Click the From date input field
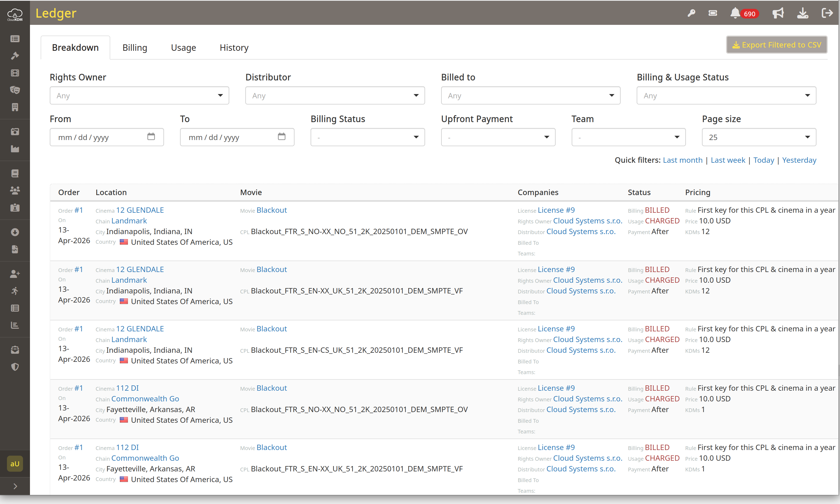Viewport: 840px width, 504px height. [x=107, y=137]
